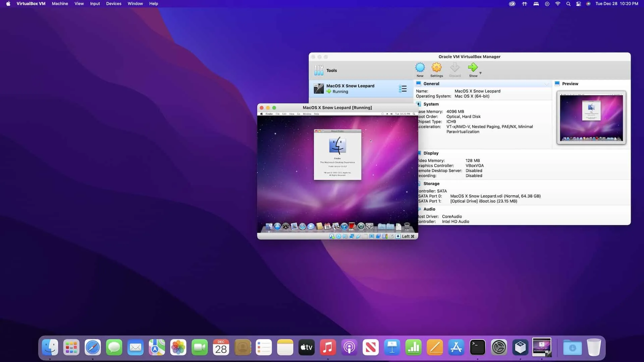Collapse the General section of VM details
The width and height of the screenshot is (644, 362).
coord(547,84)
